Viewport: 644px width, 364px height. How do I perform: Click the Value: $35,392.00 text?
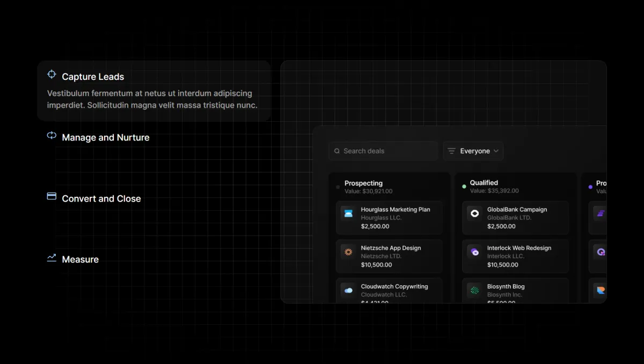pyautogui.click(x=494, y=191)
